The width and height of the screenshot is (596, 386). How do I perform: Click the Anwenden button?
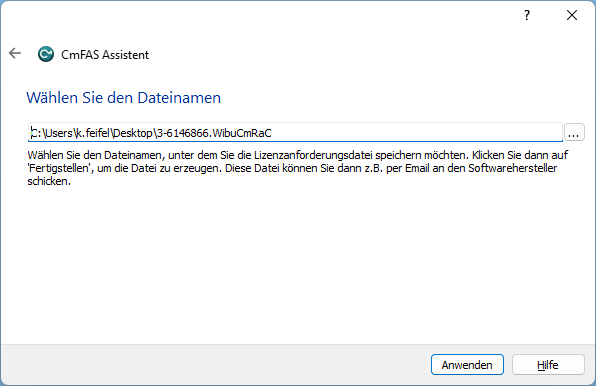click(x=467, y=365)
